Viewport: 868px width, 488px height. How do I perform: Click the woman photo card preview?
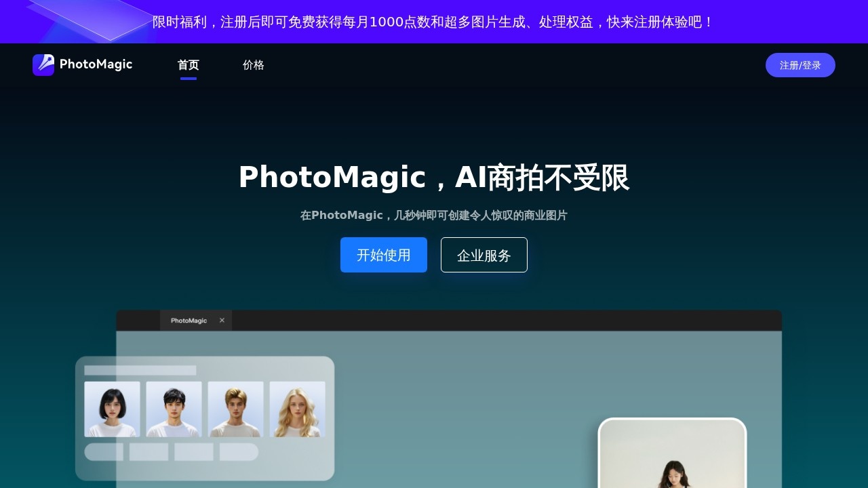(672, 453)
